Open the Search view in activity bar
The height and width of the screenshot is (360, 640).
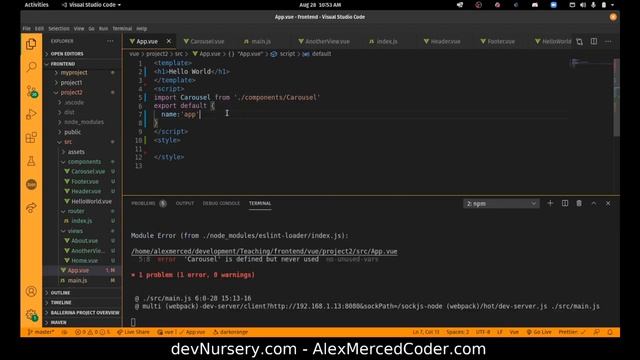click(x=31, y=67)
